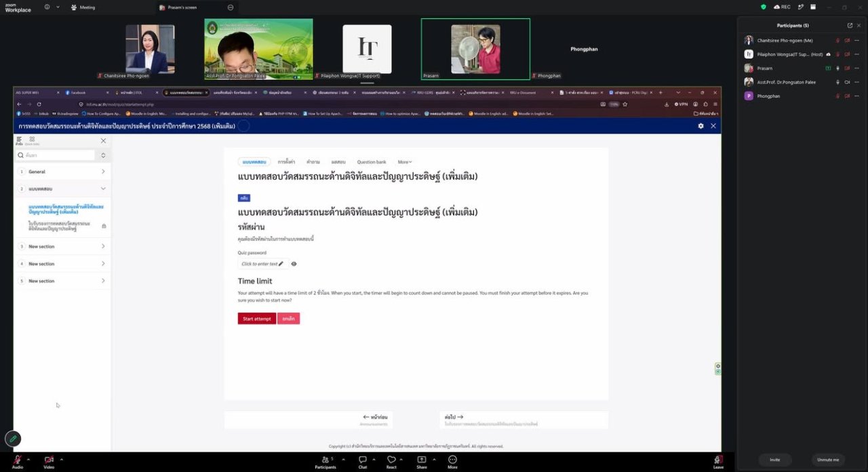Toggle password visibility eye icon
This screenshot has height=472, width=868.
(294, 264)
